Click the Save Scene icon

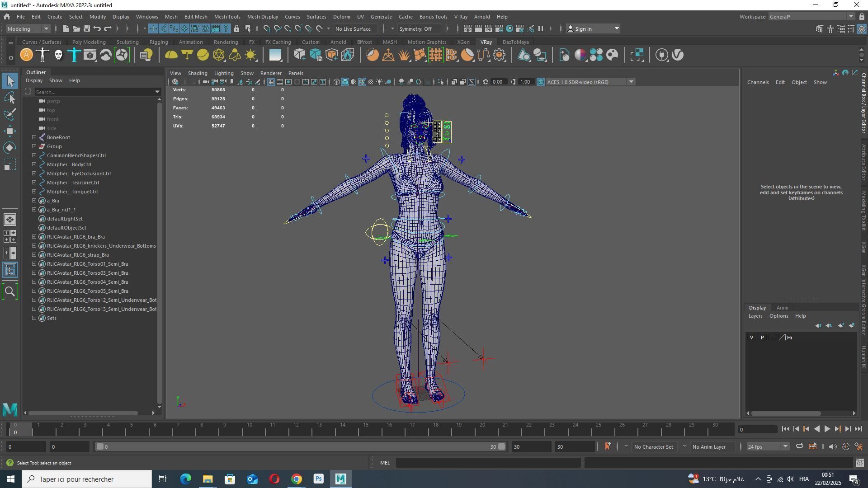click(87, 29)
